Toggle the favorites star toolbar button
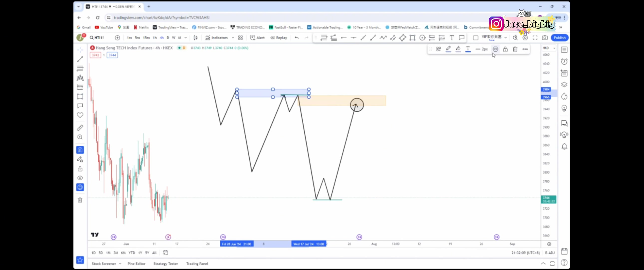Screen dimensions: 644x270 (x=80, y=260)
